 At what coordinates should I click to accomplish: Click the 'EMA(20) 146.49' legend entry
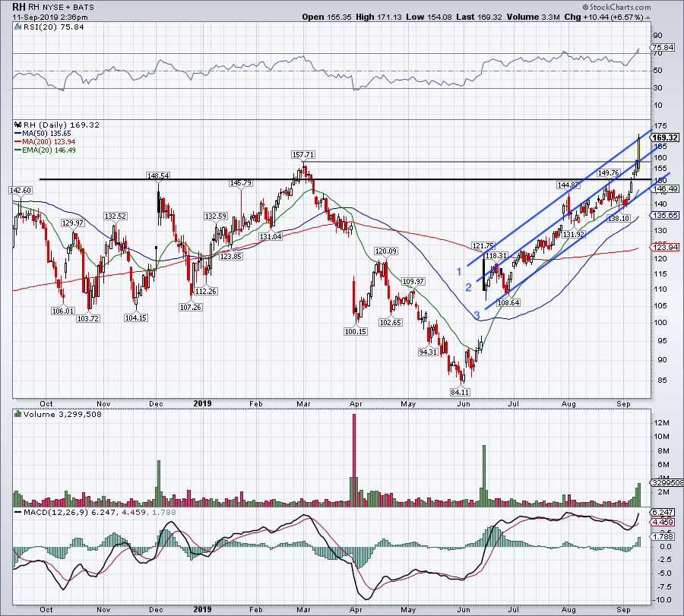[x=49, y=150]
